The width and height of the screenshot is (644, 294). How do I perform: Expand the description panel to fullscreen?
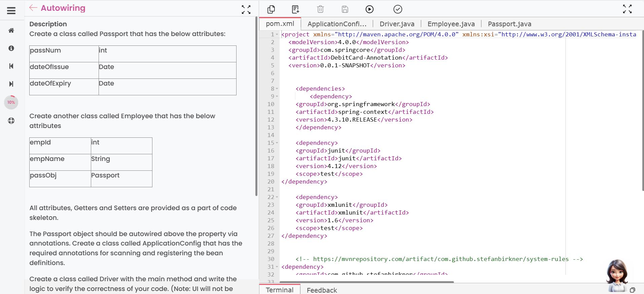click(x=246, y=9)
